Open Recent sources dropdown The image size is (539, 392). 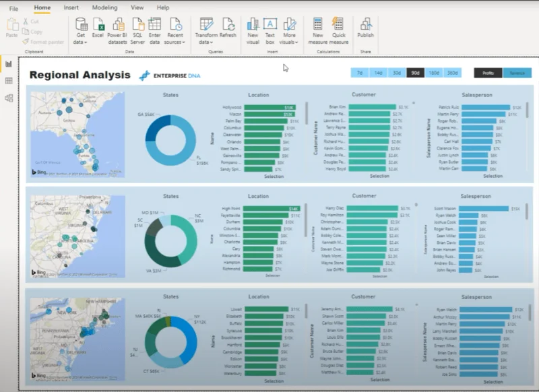click(175, 31)
